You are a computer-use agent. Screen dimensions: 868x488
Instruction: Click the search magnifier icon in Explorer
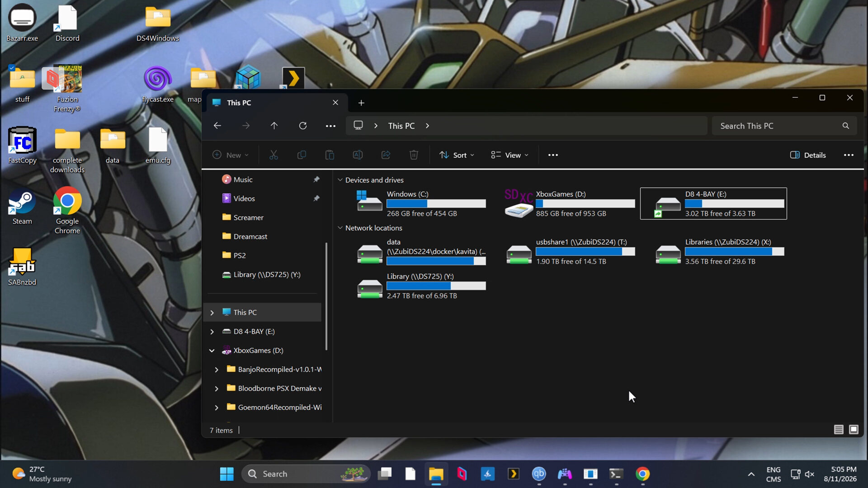pyautogui.click(x=846, y=126)
